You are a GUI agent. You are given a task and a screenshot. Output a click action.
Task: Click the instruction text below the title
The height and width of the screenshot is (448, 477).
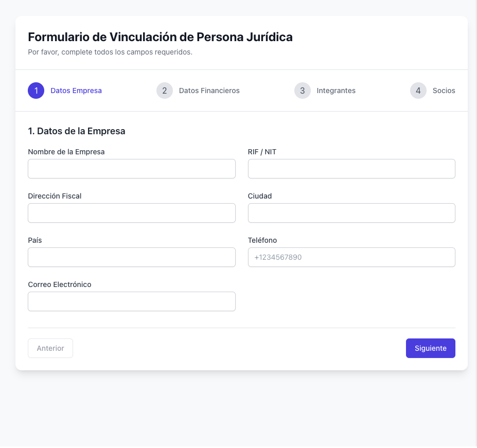[x=110, y=52]
